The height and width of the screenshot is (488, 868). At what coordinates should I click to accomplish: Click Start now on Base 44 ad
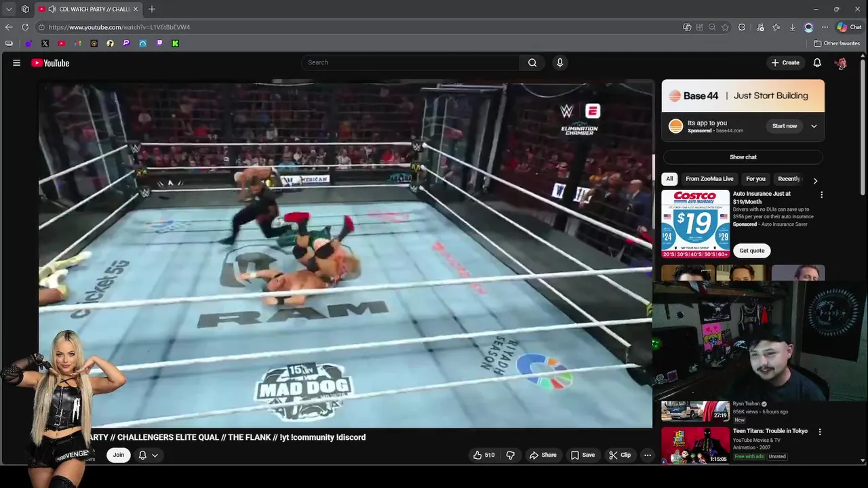(x=785, y=126)
